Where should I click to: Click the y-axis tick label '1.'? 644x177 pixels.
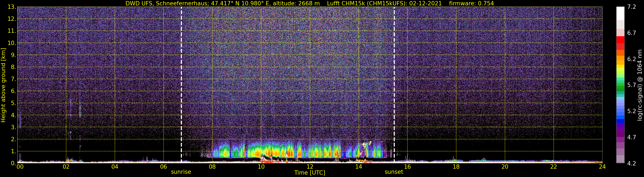[x=13, y=151]
